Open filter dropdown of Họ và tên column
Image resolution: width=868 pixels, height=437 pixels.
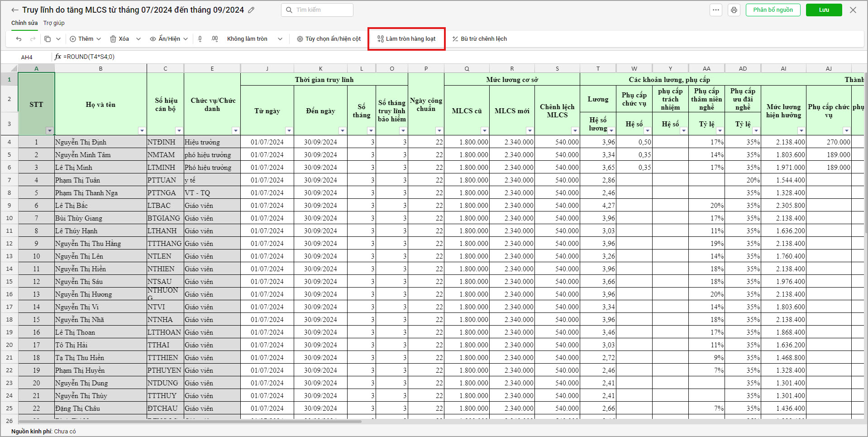142,131
